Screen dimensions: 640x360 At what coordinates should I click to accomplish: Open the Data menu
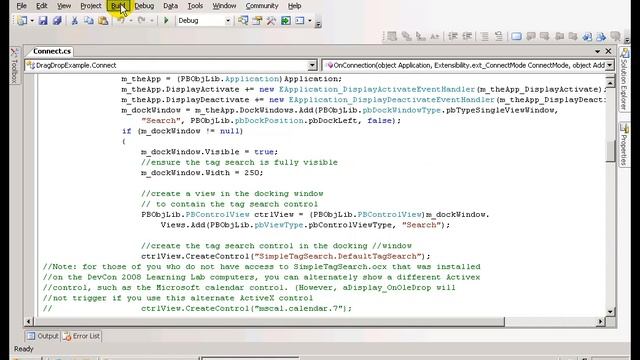[171, 6]
